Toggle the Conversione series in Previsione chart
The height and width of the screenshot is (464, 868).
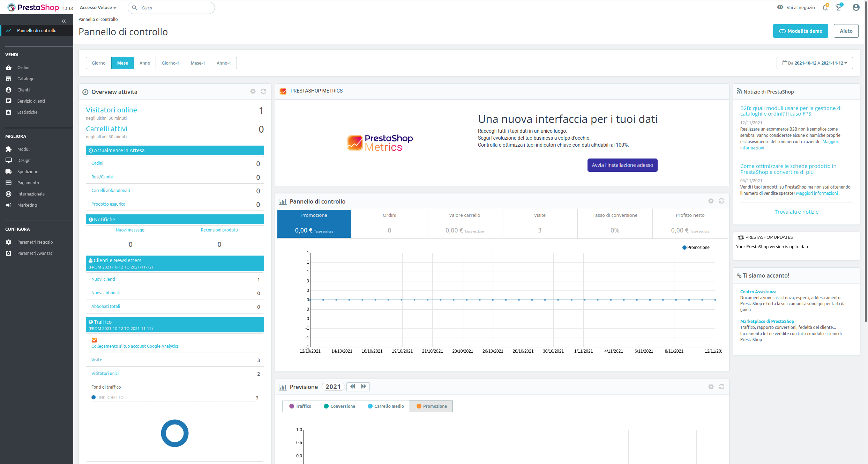pyautogui.click(x=338, y=406)
